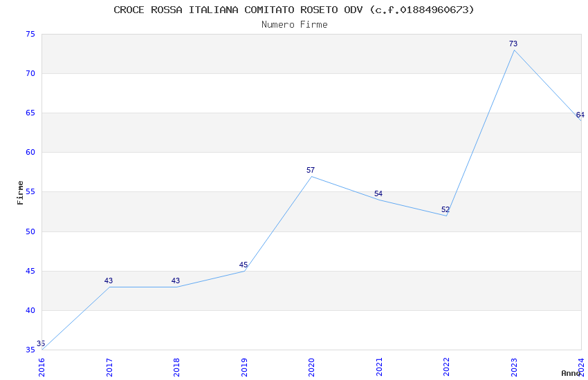Click the y-axis value 55
The image size is (588, 380).
point(30,192)
